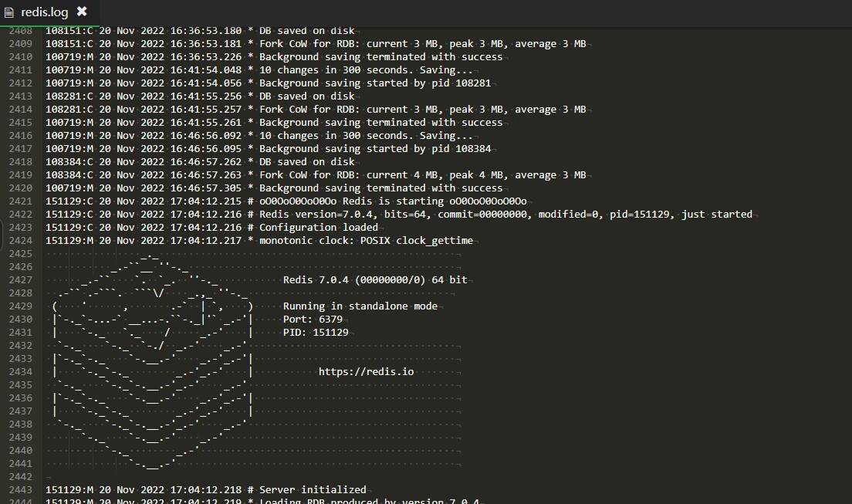Click line number 2427 in the gutter

tap(21, 280)
